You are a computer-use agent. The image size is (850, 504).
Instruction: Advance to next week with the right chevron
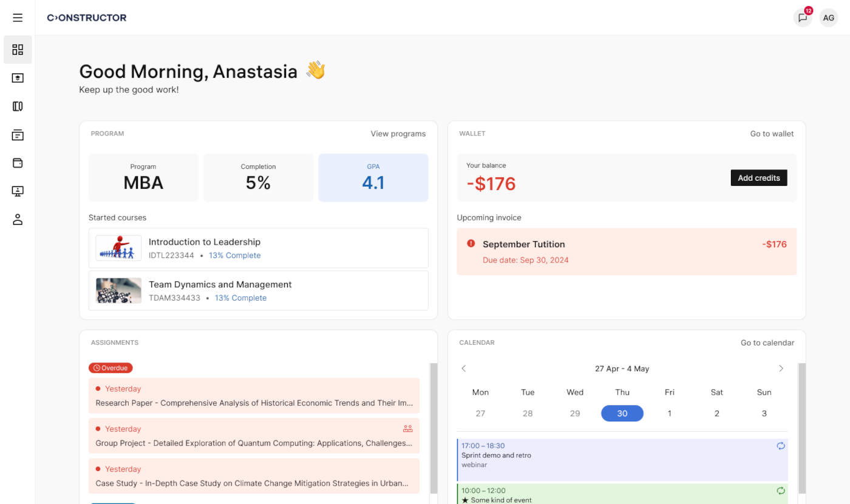[781, 368]
